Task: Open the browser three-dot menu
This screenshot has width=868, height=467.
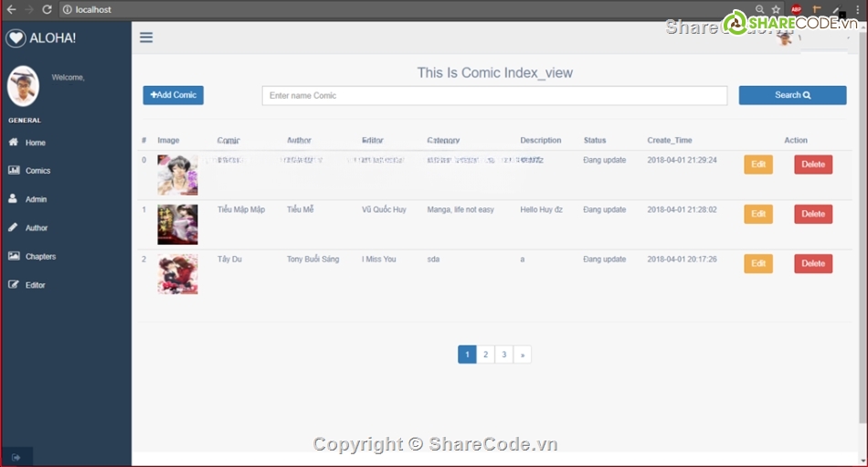Action: coord(857,9)
